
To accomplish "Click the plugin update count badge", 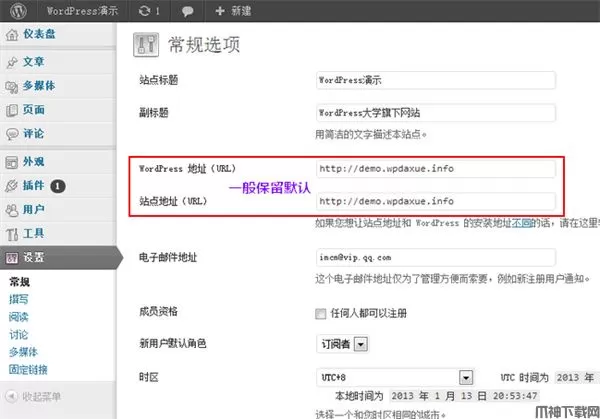I will pos(58,186).
